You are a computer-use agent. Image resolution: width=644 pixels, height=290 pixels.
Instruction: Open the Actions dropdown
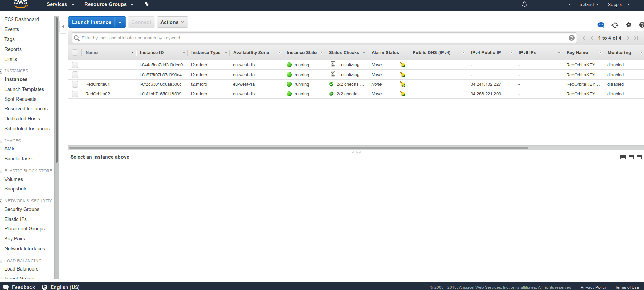point(172,22)
